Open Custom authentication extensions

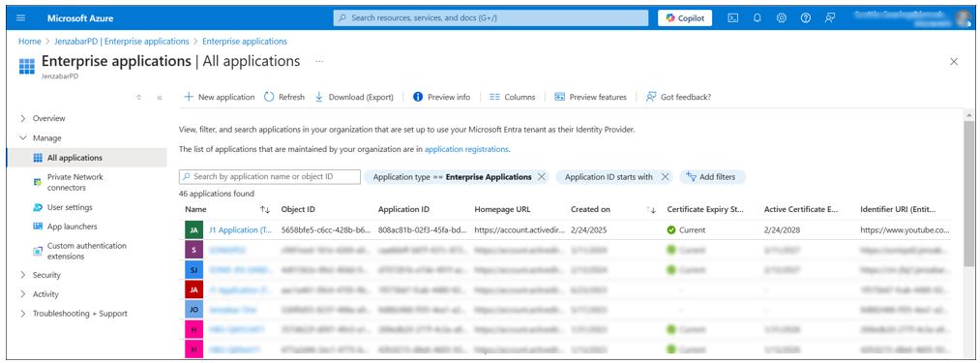pyautogui.click(x=86, y=251)
